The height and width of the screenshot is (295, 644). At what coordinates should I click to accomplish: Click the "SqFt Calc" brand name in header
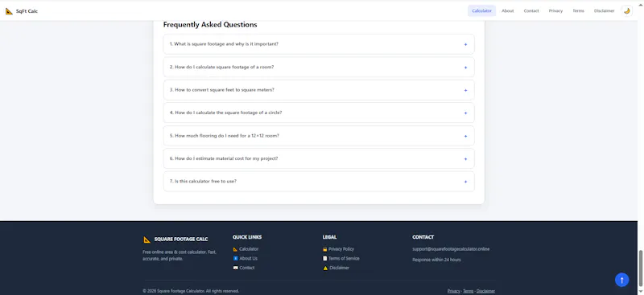click(x=27, y=11)
